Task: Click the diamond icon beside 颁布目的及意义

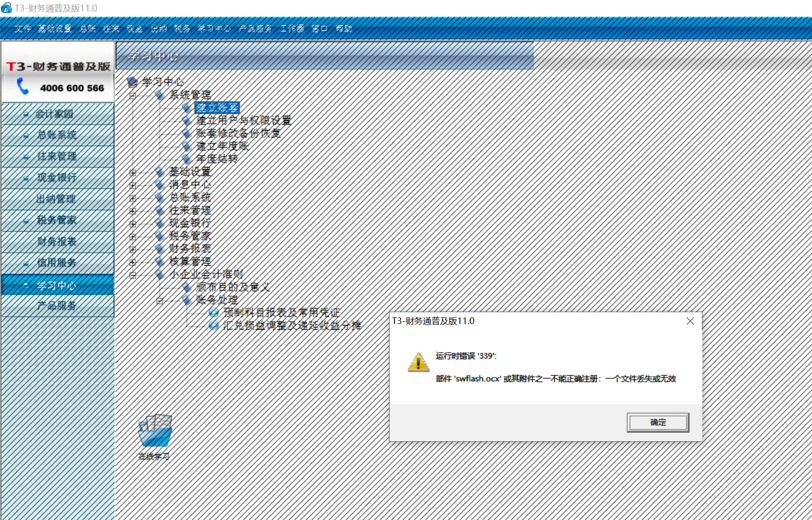Action: (x=187, y=287)
